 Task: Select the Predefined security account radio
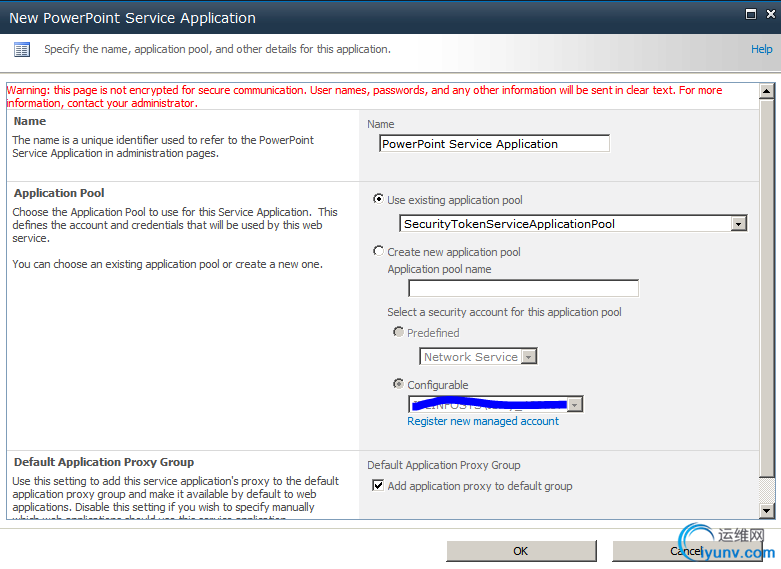[399, 332]
